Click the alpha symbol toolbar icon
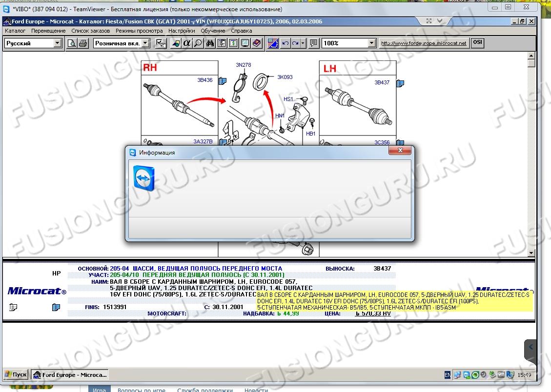This screenshot has width=551, height=392. tap(187, 43)
